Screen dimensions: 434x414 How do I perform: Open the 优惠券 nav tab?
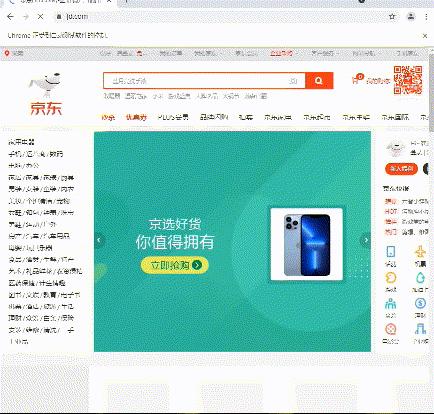point(136,117)
